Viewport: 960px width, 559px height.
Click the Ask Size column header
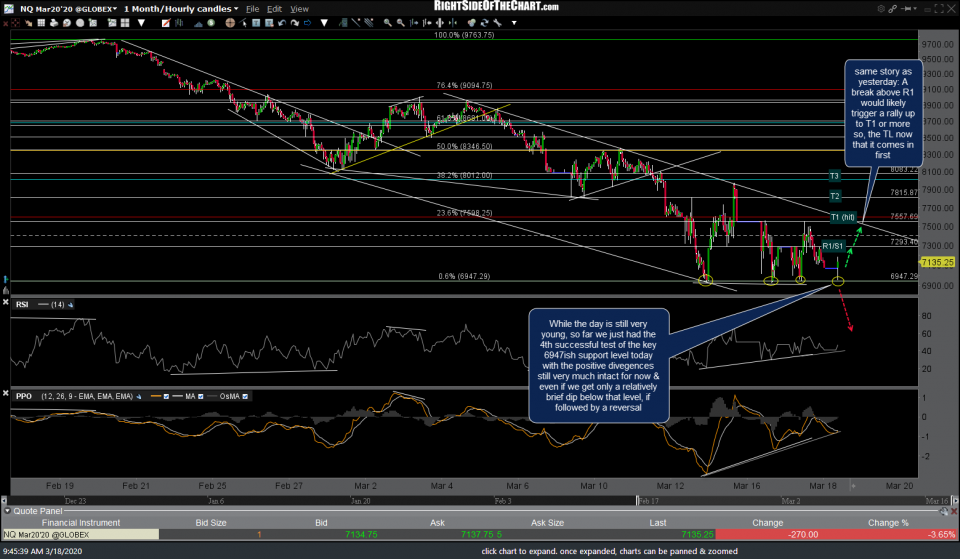547,522
